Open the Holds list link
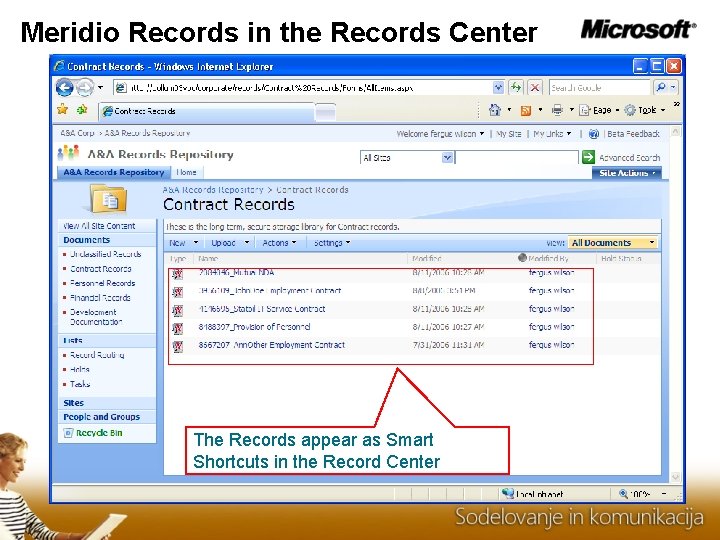Image resolution: width=720 pixels, height=540 pixels. [79, 369]
